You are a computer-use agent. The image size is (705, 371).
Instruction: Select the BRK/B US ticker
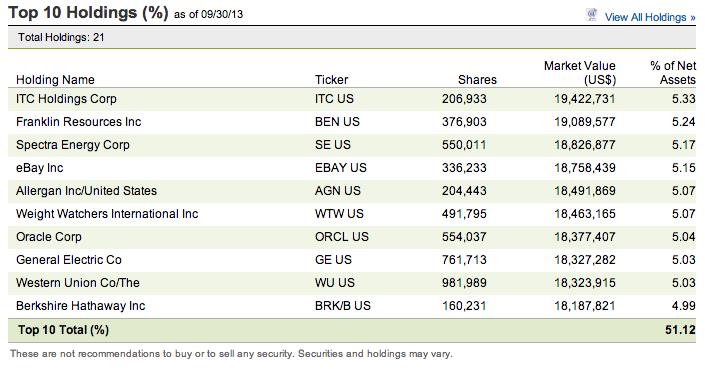pyautogui.click(x=343, y=306)
